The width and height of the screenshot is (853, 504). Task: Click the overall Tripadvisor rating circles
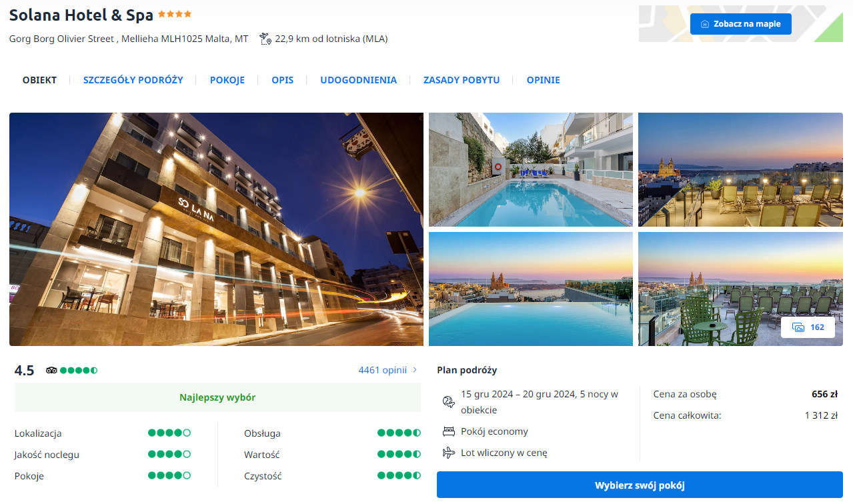tap(79, 370)
